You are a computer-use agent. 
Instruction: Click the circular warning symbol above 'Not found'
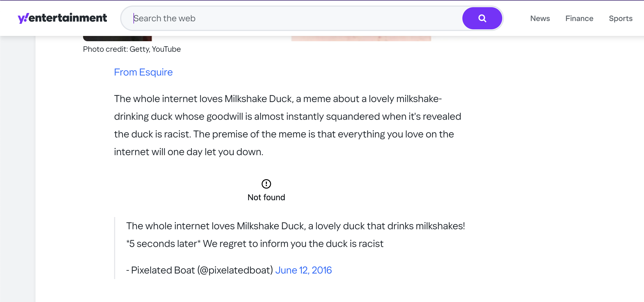(x=266, y=183)
